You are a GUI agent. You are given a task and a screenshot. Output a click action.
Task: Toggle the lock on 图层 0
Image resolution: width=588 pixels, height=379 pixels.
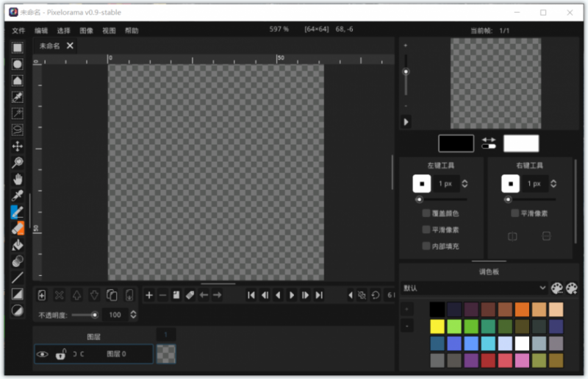pyautogui.click(x=61, y=354)
